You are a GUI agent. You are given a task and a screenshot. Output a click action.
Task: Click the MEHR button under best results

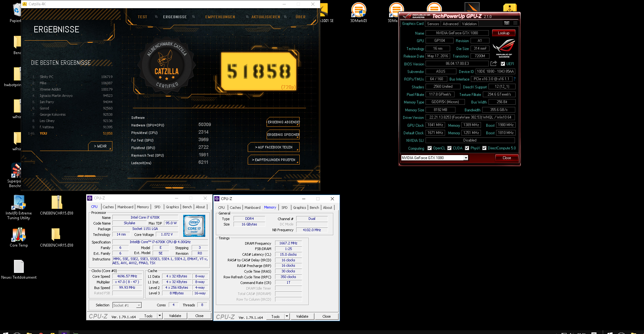pyautogui.click(x=100, y=146)
